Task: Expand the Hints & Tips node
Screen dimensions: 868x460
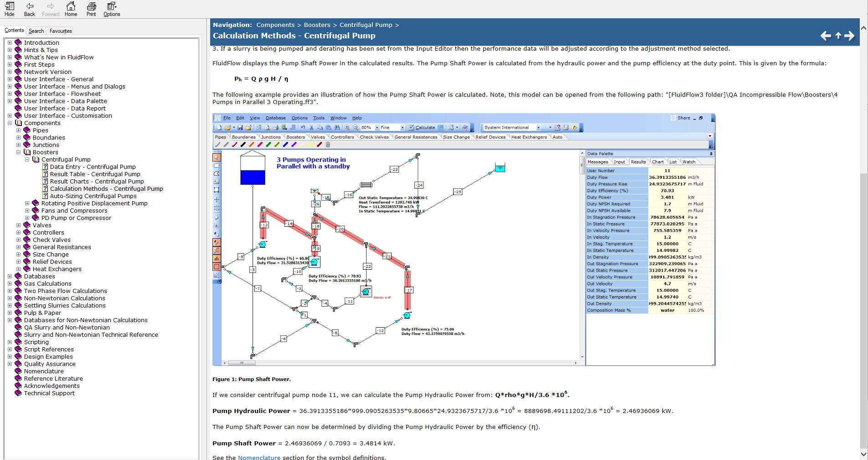Action: tap(10, 50)
